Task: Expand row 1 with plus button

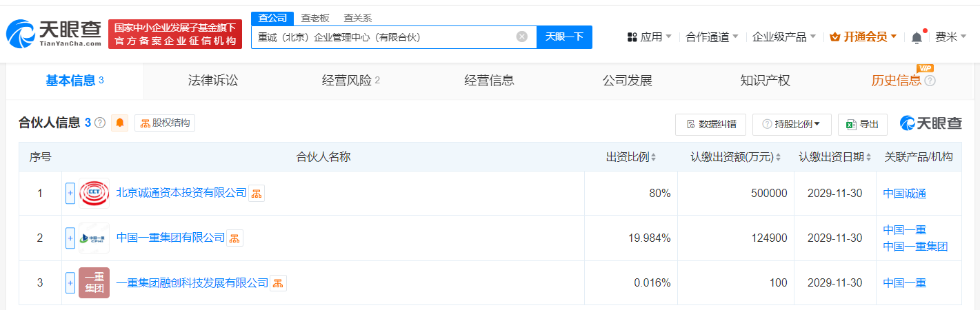Action: (70, 194)
